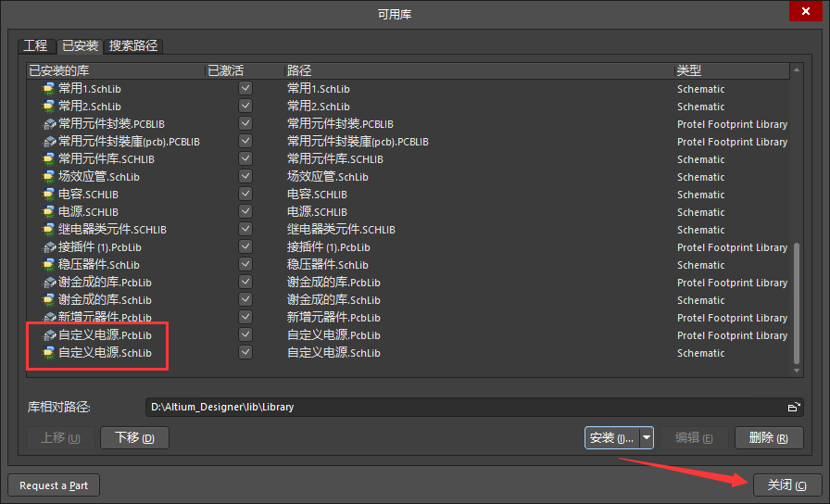Sort by 路径 column header
830x504 pixels.
pos(479,70)
